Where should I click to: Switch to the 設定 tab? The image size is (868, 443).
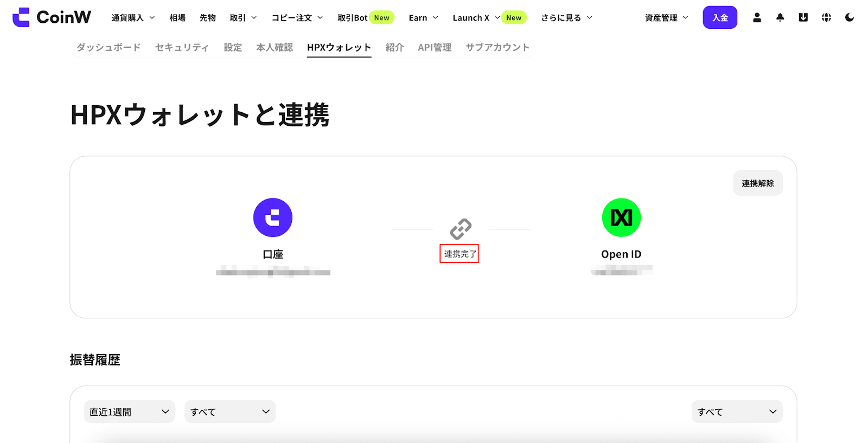point(233,48)
